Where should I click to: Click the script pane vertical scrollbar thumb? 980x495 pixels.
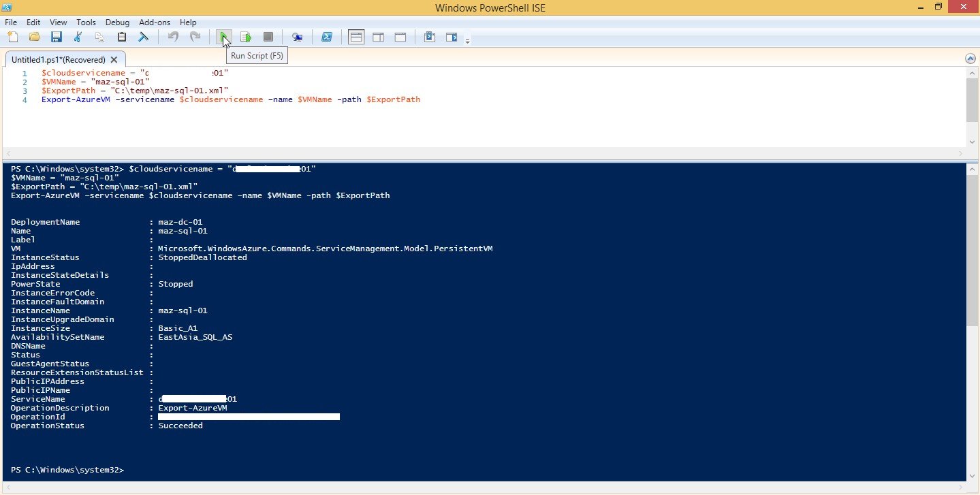tap(972, 100)
